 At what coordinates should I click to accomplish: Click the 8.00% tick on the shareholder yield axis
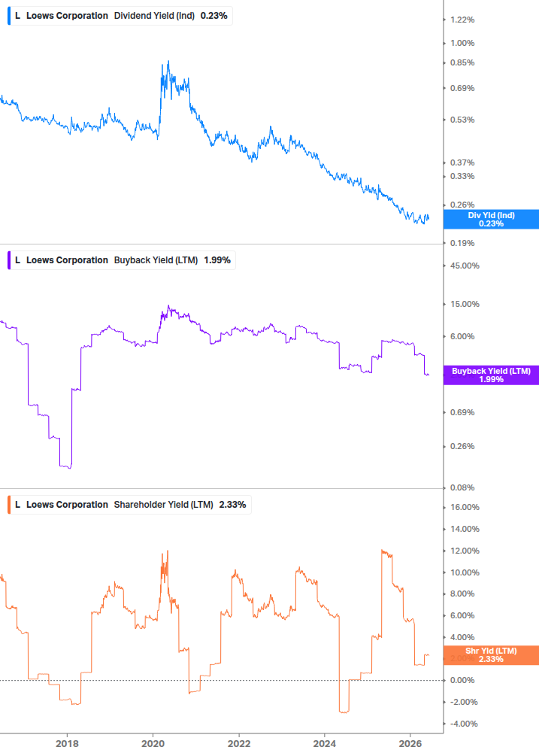pos(462,594)
